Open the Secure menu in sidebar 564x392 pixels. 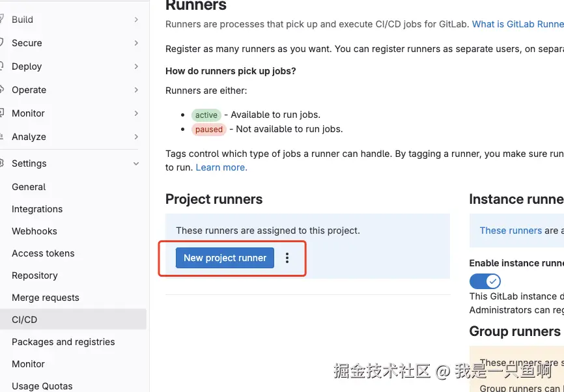click(x=70, y=43)
